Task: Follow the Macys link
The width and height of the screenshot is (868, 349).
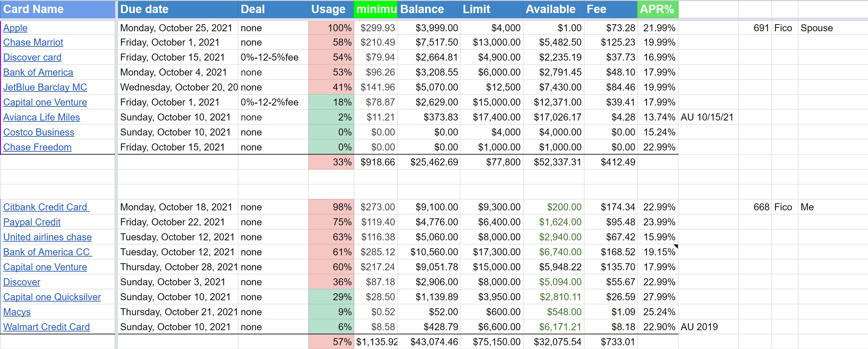Action: tap(17, 312)
